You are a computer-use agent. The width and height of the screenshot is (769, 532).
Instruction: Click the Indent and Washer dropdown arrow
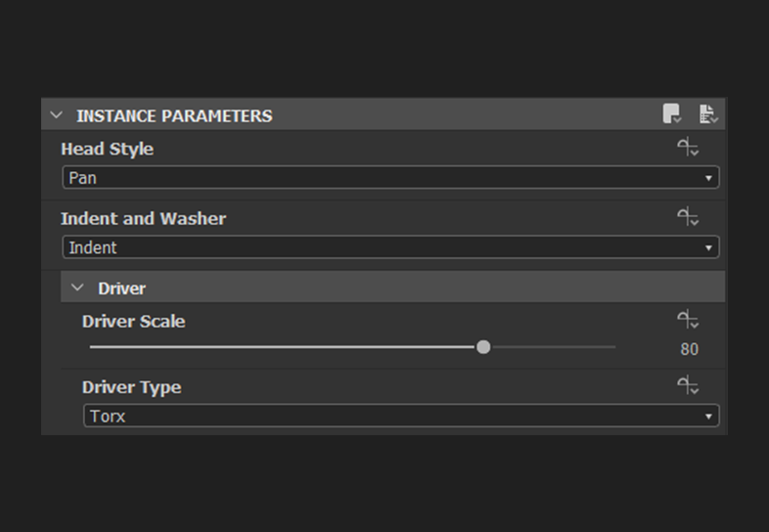[708, 248]
